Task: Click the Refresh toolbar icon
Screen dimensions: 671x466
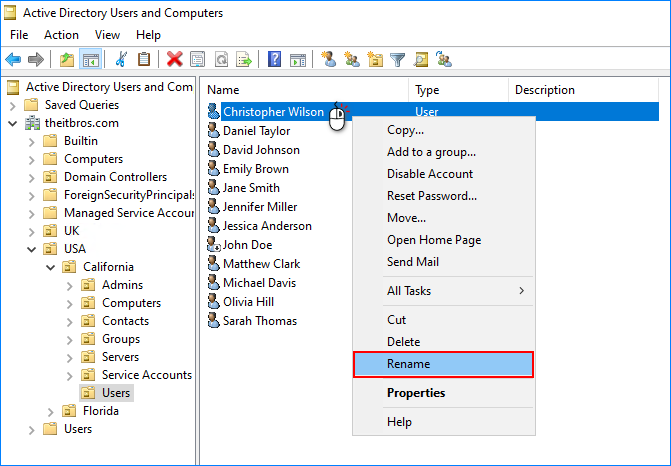Action: [221, 59]
